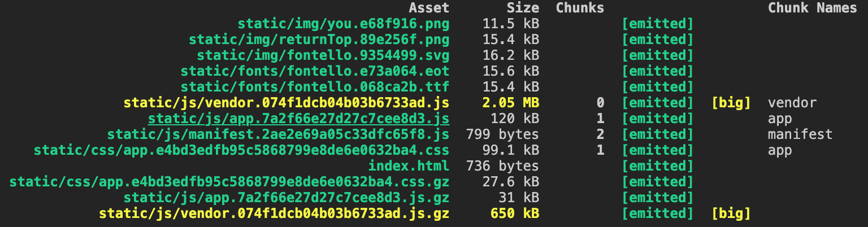Click the app.7a2f66e27d27c7cee8d3.js.gz asset path
The image size is (868, 227).
[287, 198]
